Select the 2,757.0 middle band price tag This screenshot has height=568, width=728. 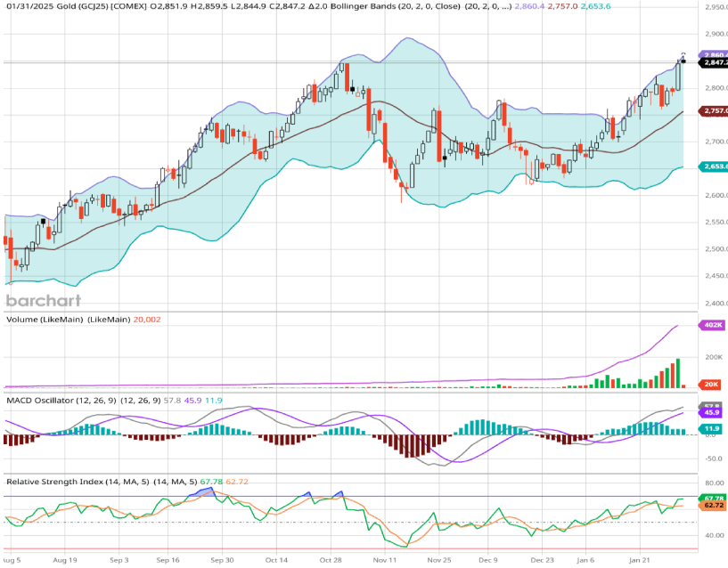(x=715, y=111)
